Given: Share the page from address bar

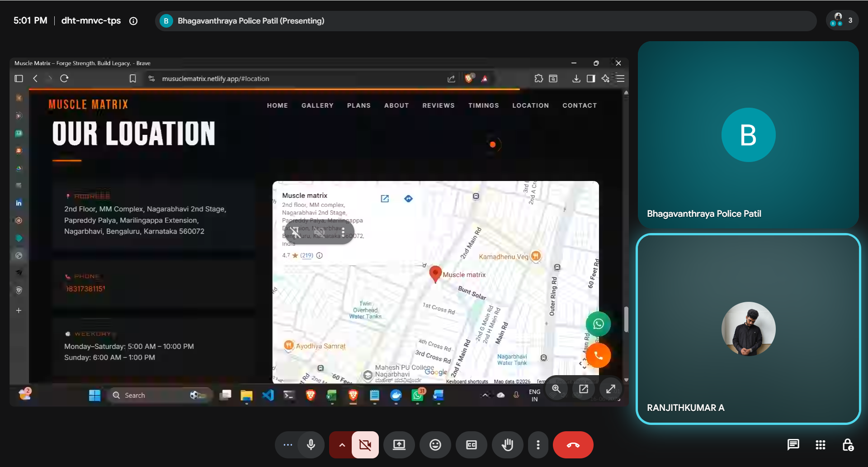Looking at the screenshot, I should click(451, 78).
